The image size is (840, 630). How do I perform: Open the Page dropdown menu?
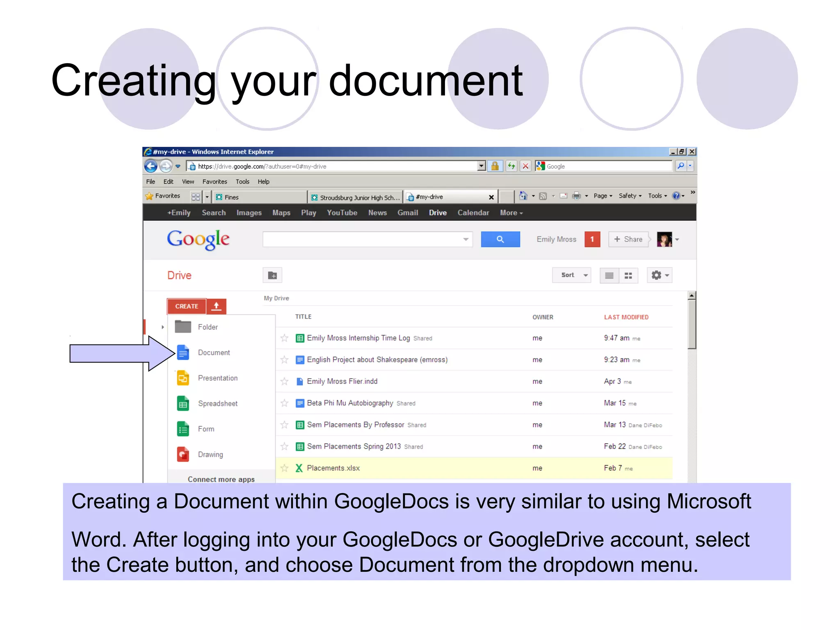pyautogui.click(x=603, y=196)
